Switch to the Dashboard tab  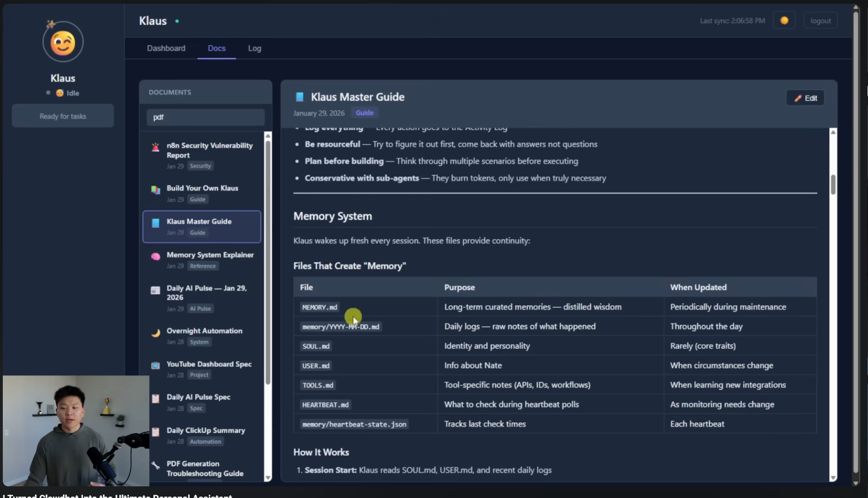[x=166, y=48]
